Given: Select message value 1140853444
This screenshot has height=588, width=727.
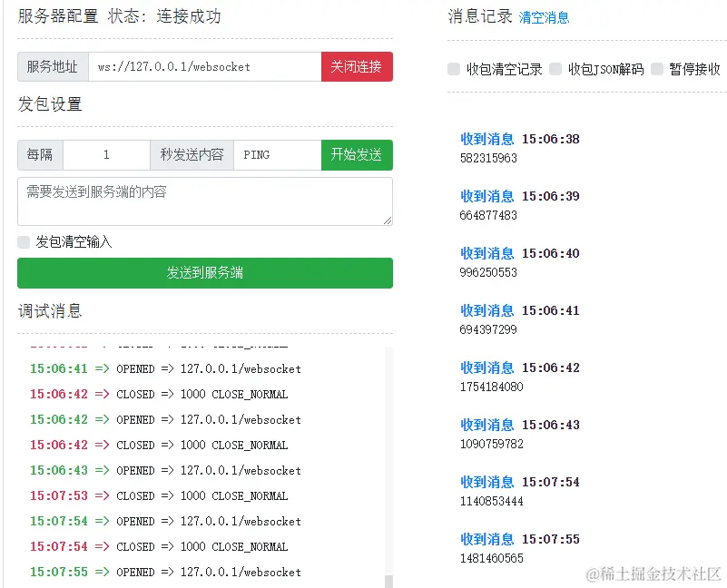Looking at the screenshot, I should (491, 501).
